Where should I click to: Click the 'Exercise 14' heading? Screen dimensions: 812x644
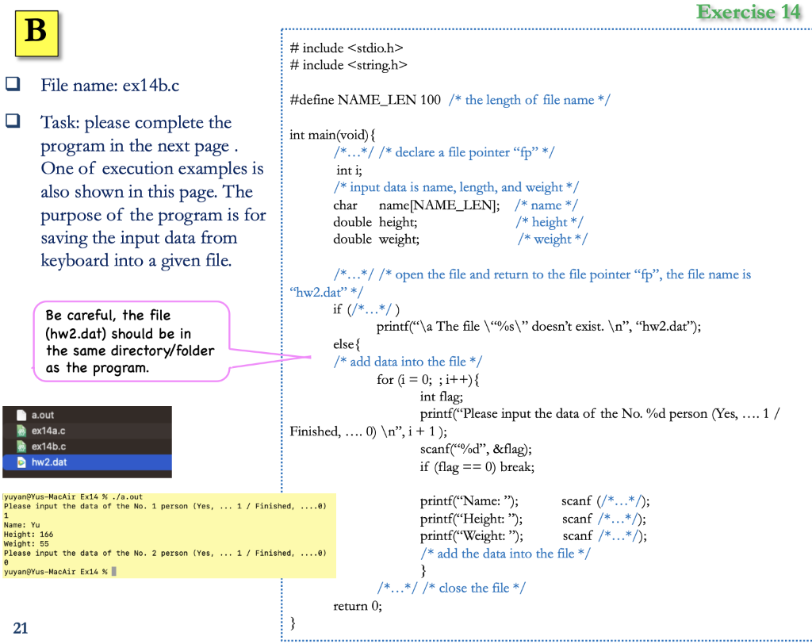point(749,12)
